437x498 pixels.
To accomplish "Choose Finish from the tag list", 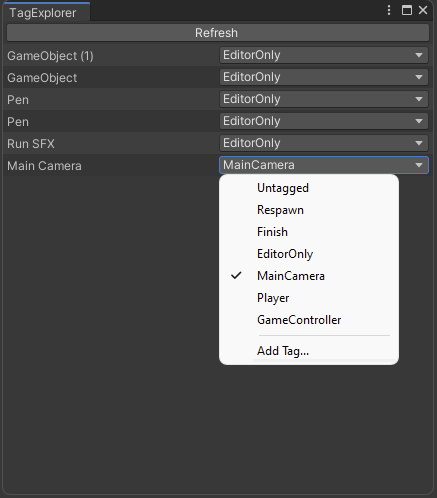I will [x=309, y=232].
